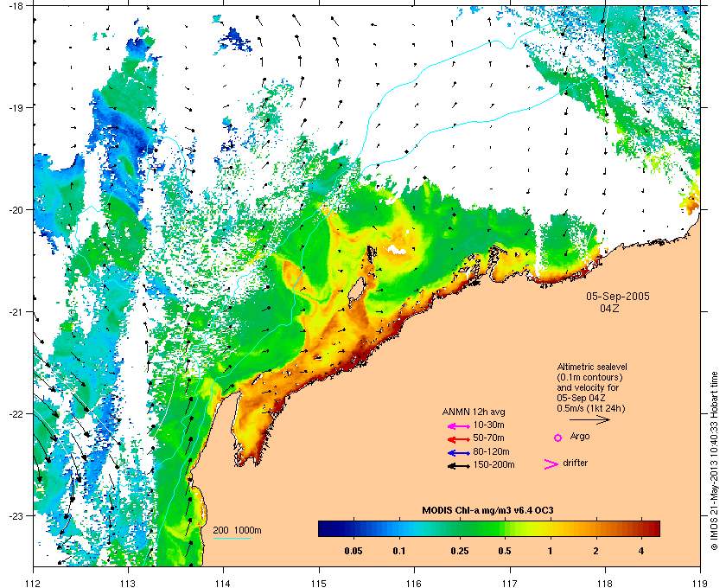Click the red 50-70m arrow icon
The width and height of the screenshot is (726, 588).
458,439
